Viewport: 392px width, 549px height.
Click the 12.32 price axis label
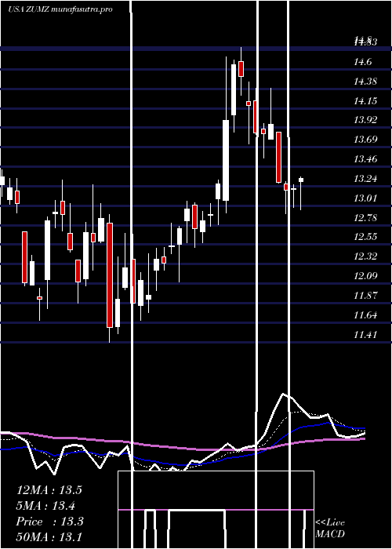click(365, 256)
